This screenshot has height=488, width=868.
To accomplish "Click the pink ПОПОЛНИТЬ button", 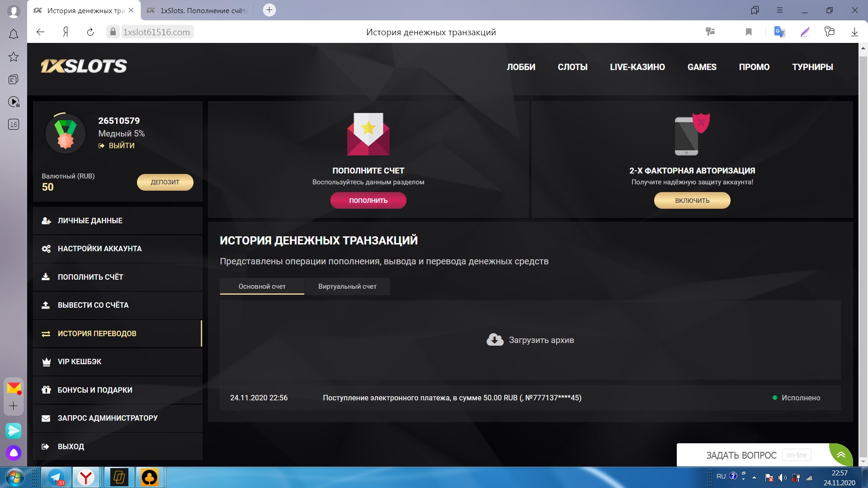I will click(368, 201).
